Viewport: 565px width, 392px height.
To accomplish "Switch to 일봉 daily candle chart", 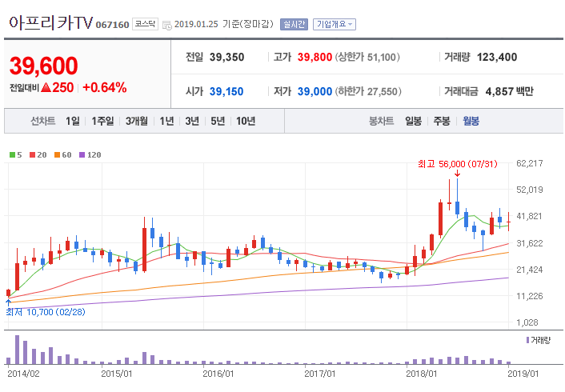I will 413,121.
